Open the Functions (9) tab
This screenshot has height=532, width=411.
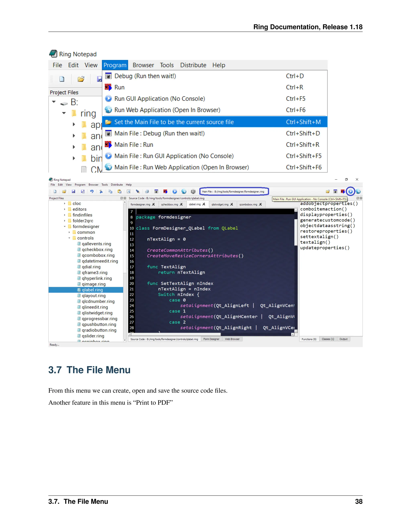click(x=309, y=339)
